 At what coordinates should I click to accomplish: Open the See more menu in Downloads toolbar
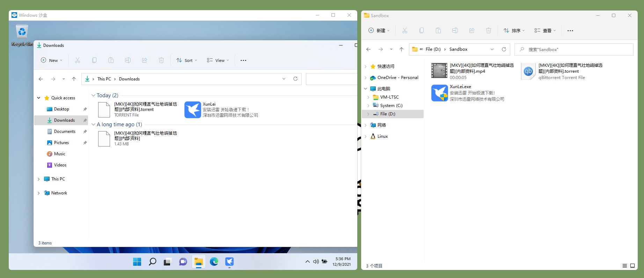243,60
